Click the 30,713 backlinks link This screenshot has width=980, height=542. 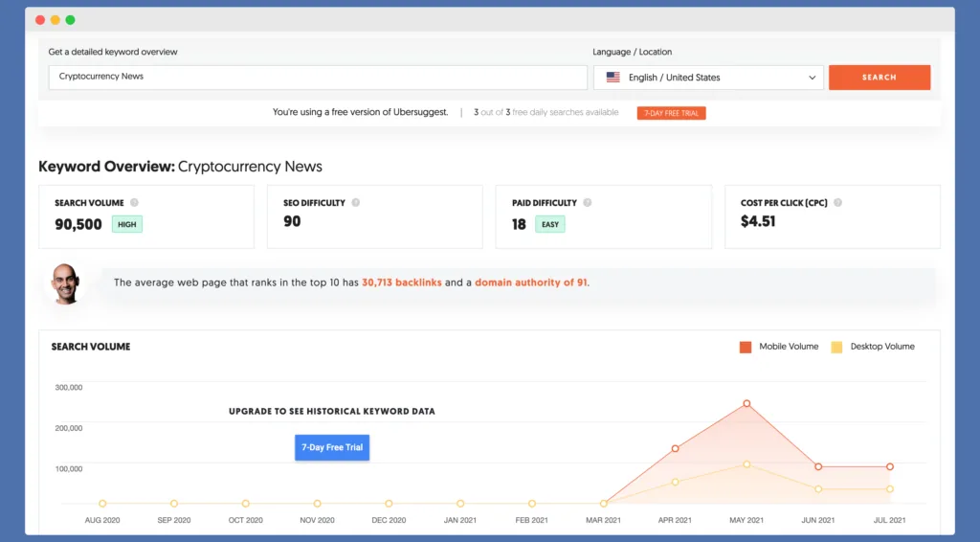pyautogui.click(x=402, y=282)
